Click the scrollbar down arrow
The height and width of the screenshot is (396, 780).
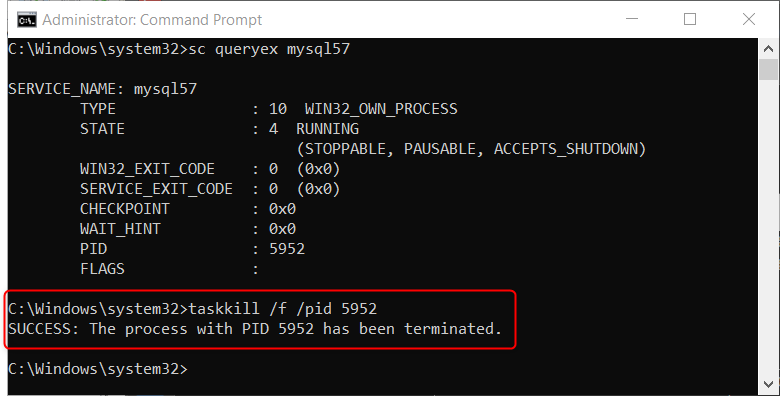768,384
